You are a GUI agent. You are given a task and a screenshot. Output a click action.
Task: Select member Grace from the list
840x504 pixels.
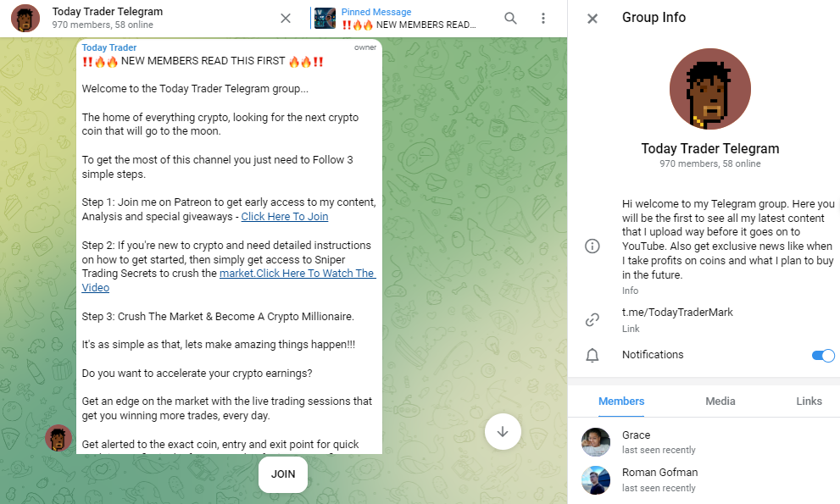click(x=636, y=441)
